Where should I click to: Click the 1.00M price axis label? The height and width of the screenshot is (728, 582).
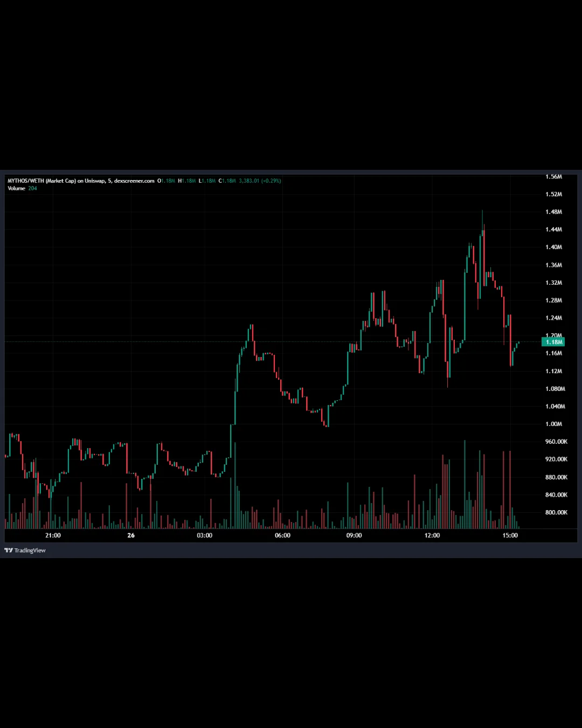tap(553, 424)
